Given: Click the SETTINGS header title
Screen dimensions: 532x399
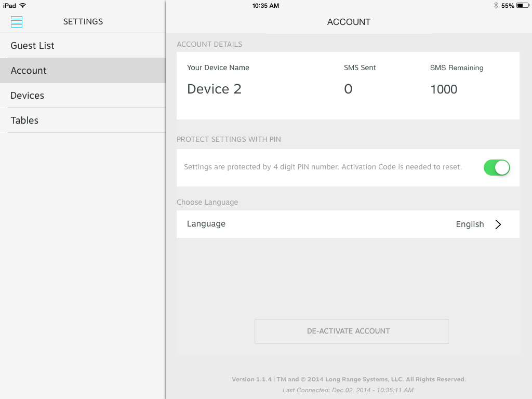Looking at the screenshot, I should click(x=83, y=22).
